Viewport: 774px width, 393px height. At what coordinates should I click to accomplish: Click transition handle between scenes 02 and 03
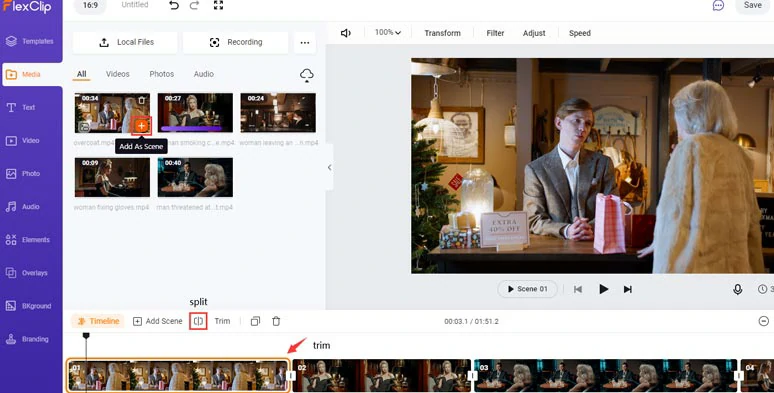(x=472, y=376)
